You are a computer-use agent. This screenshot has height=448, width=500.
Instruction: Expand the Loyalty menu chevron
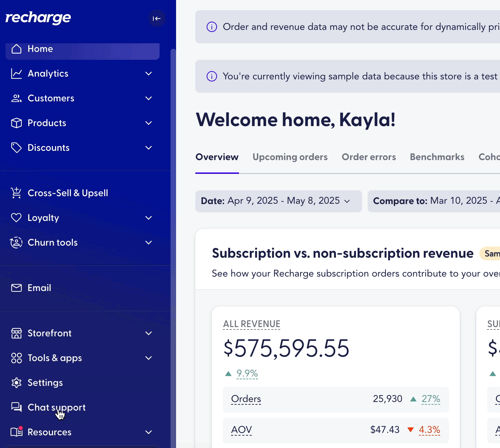[x=149, y=218]
